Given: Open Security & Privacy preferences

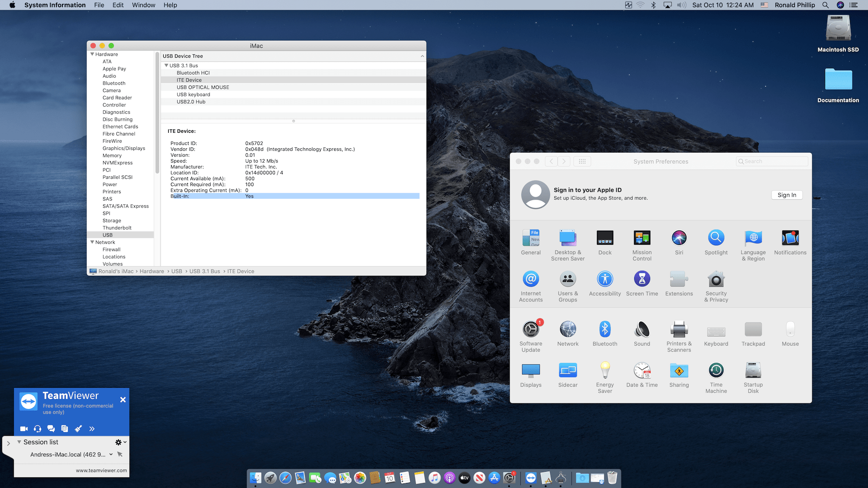Looking at the screenshot, I should coord(716,280).
